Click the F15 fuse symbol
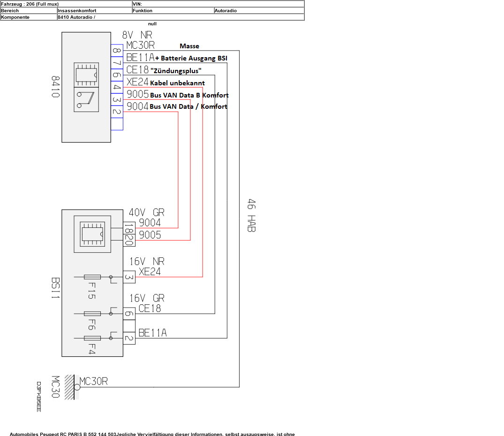Viewport: 504px width, 436px height. click(x=91, y=277)
